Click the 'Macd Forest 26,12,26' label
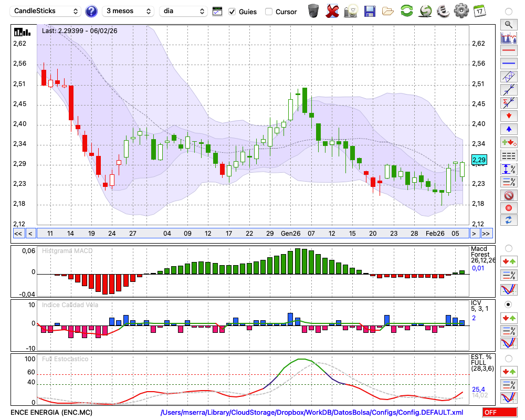525x420 pixels. point(482,255)
